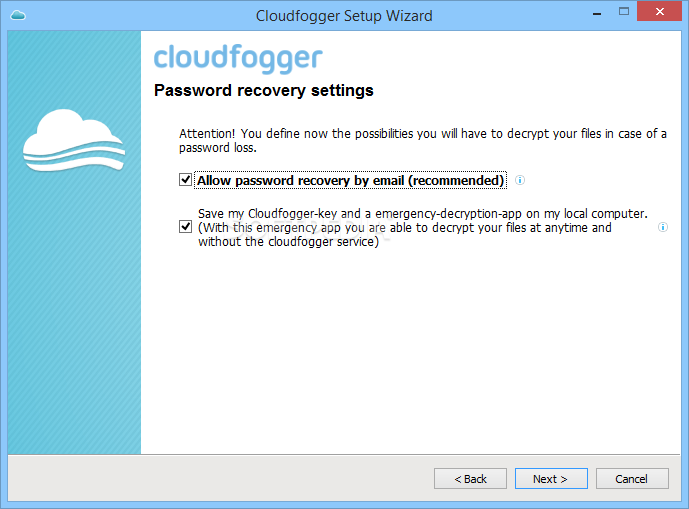Click the blue cloudfogger wordmark logo
The image size is (689, 509).
(x=238, y=58)
